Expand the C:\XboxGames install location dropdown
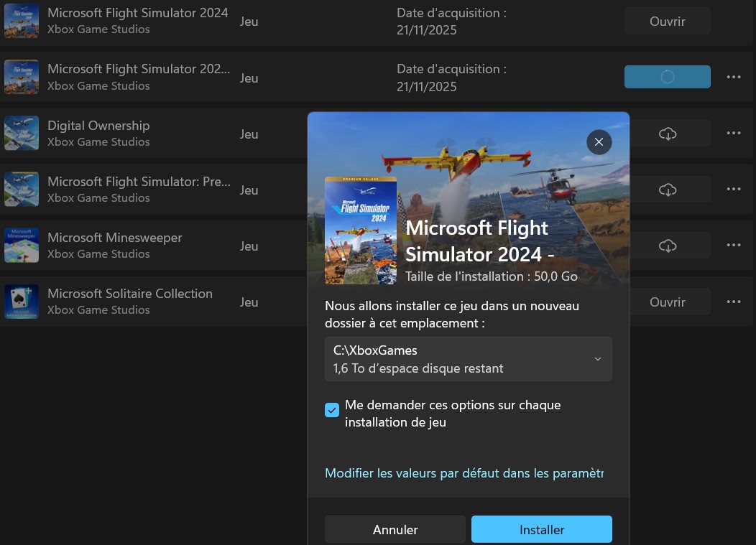The height and width of the screenshot is (545, 756). click(468, 359)
